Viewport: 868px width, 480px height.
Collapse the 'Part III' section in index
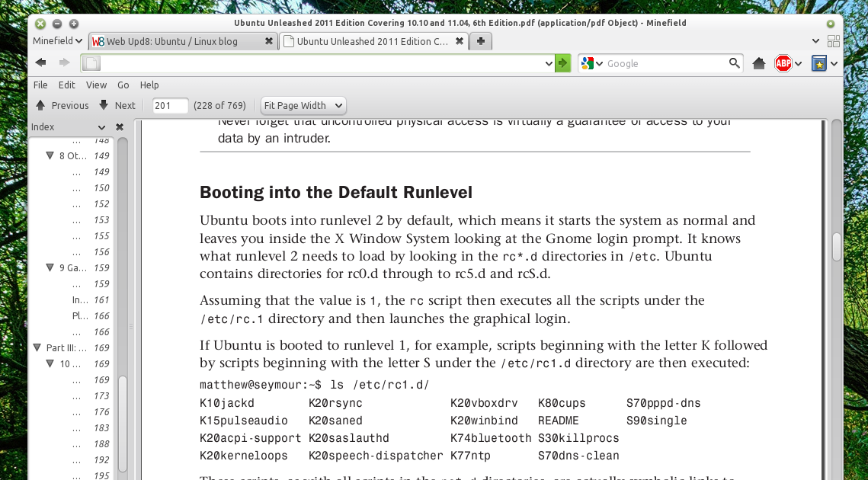[37, 347]
